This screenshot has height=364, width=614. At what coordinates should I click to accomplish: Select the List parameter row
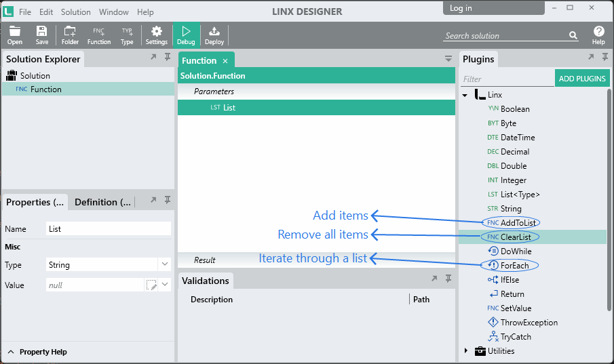click(x=316, y=107)
